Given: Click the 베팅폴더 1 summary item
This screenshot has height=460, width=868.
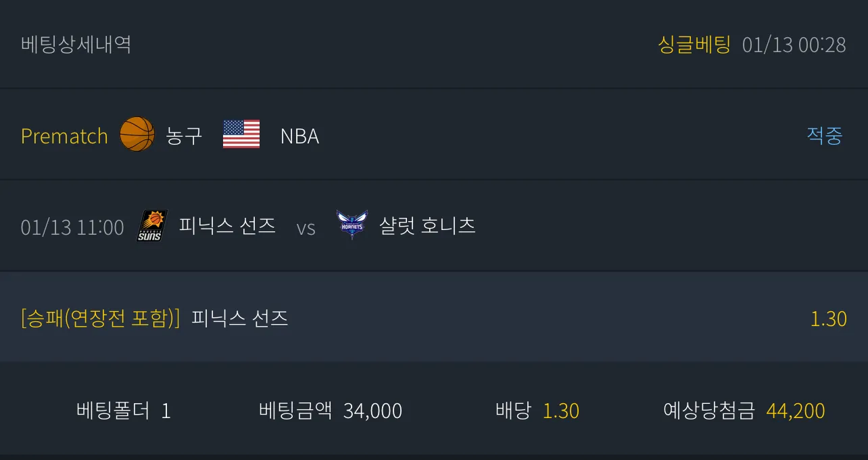Looking at the screenshot, I should [x=124, y=411].
